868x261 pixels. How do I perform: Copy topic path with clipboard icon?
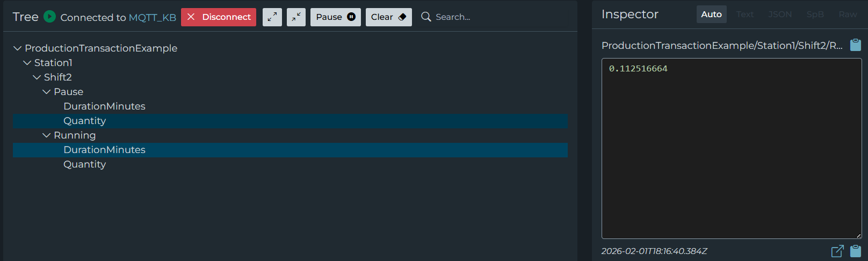pyautogui.click(x=856, y=45)
